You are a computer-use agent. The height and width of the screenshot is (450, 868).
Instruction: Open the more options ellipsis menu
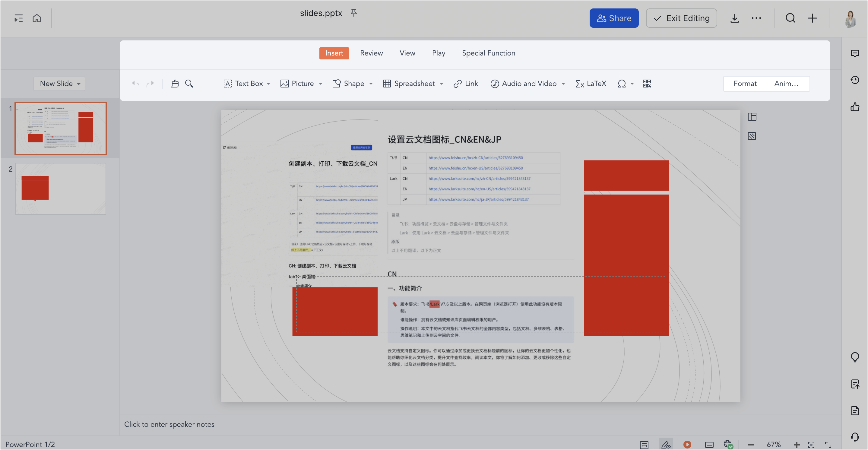point(756,18)
